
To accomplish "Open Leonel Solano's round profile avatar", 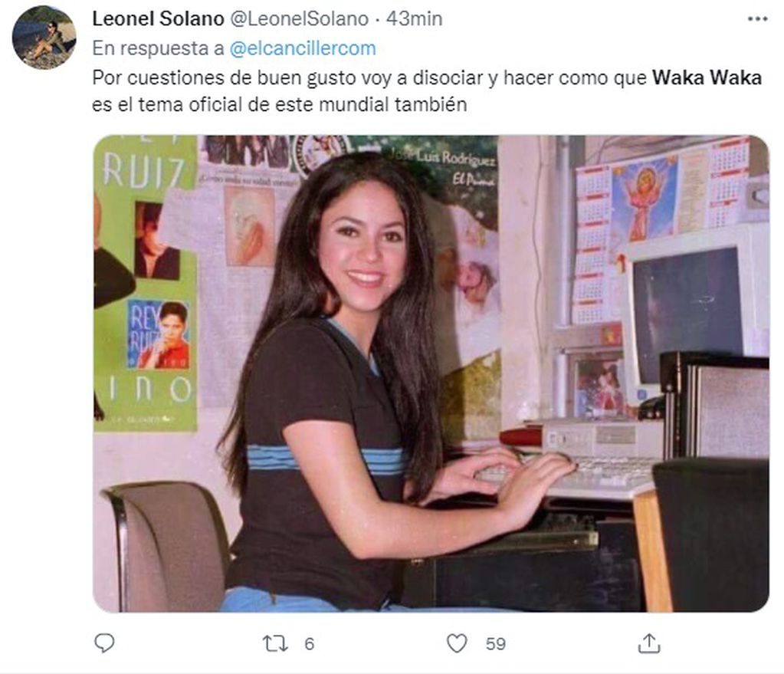I will point(44,38).
